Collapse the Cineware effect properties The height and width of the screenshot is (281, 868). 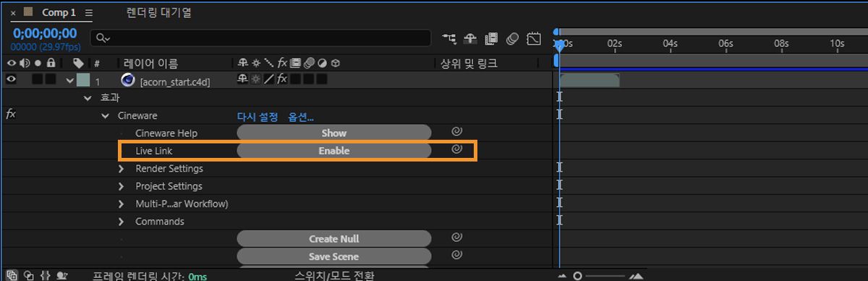105,115
